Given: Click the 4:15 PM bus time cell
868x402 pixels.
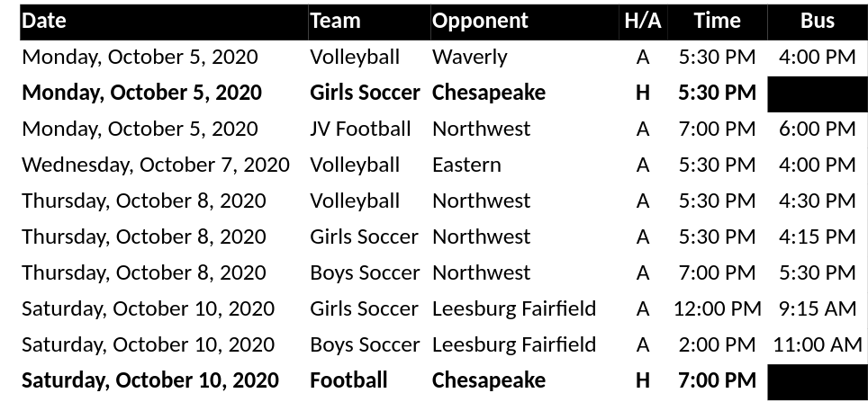Looking at the screenshot, I should (817, 237).
